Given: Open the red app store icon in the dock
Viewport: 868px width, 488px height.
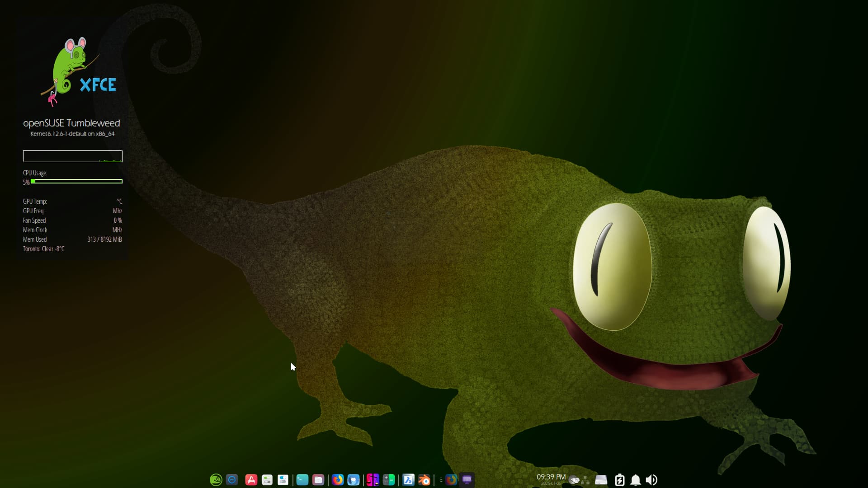Looking at the screenshot, I should click(x=251, y=480).
